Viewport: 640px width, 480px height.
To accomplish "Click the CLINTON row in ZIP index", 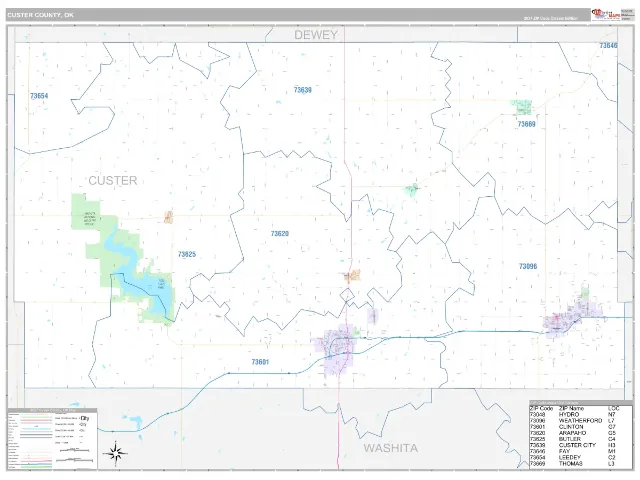I will (575, 427).
